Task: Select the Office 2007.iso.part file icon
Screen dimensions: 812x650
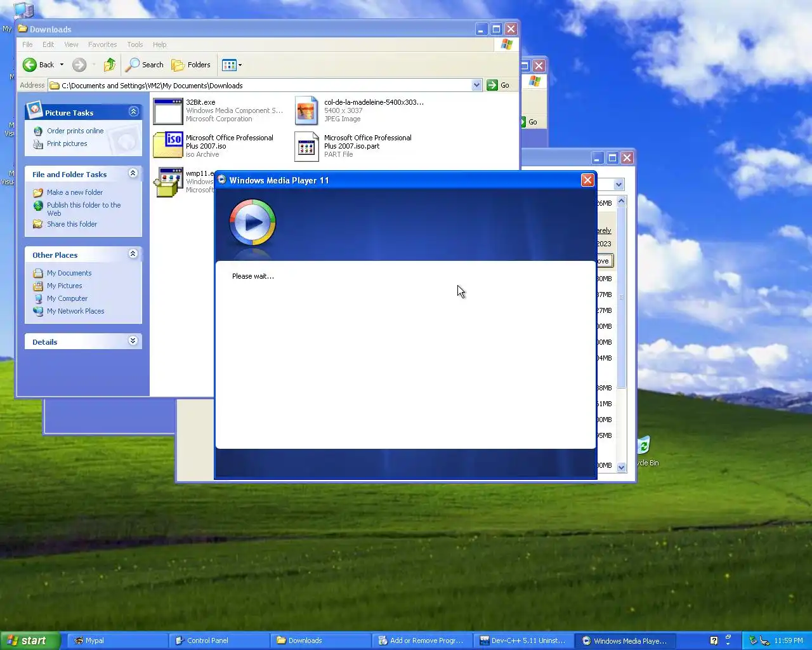Action: (306, 146)
